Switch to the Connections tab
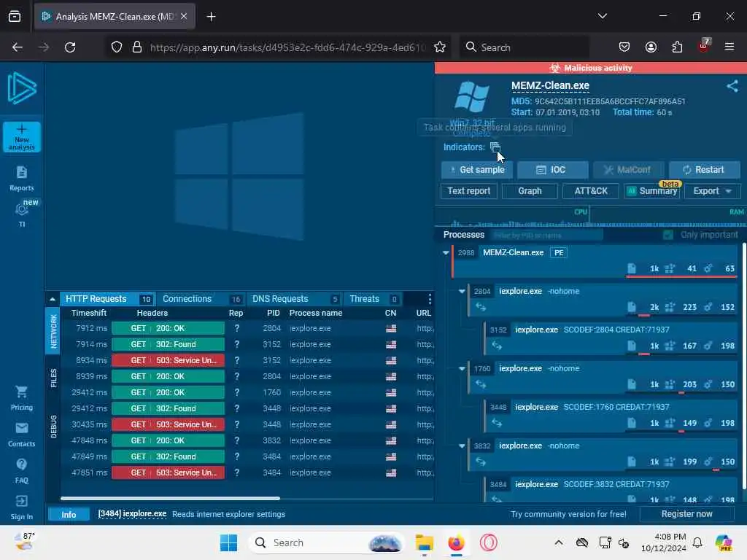747x560 pixels. tap(201, 299)
